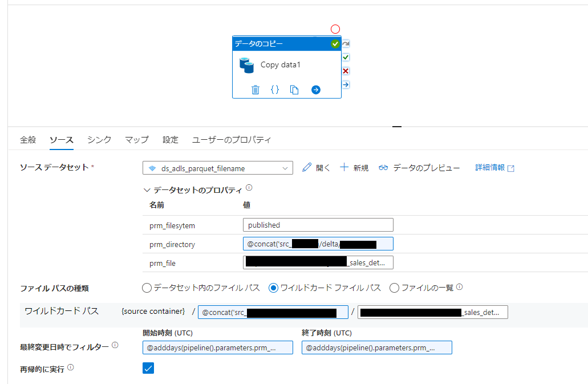Click external link icon next to 詳細情報
The height and width of the screenshot is (384, 588).
tap(511, 168)
